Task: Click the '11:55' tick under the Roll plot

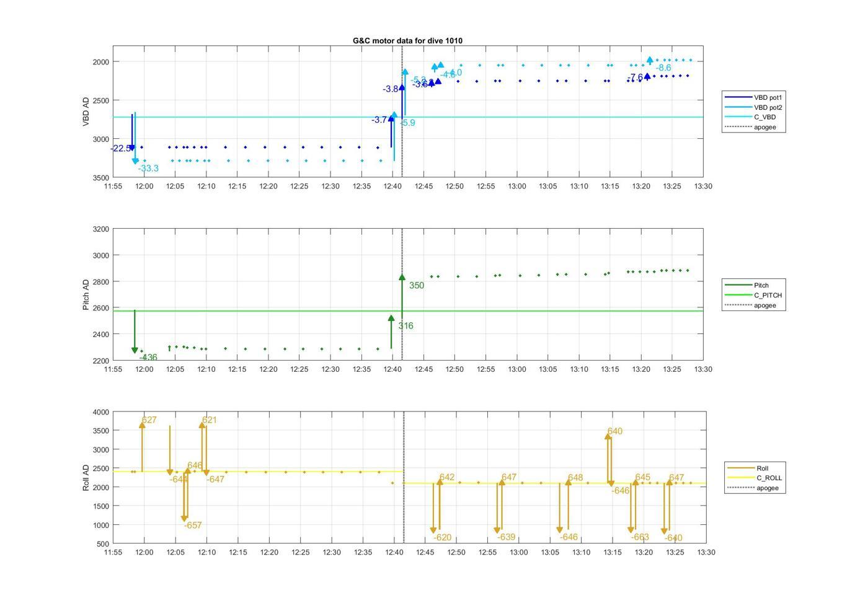Action: pyautogui.click(x=113, y=553)
